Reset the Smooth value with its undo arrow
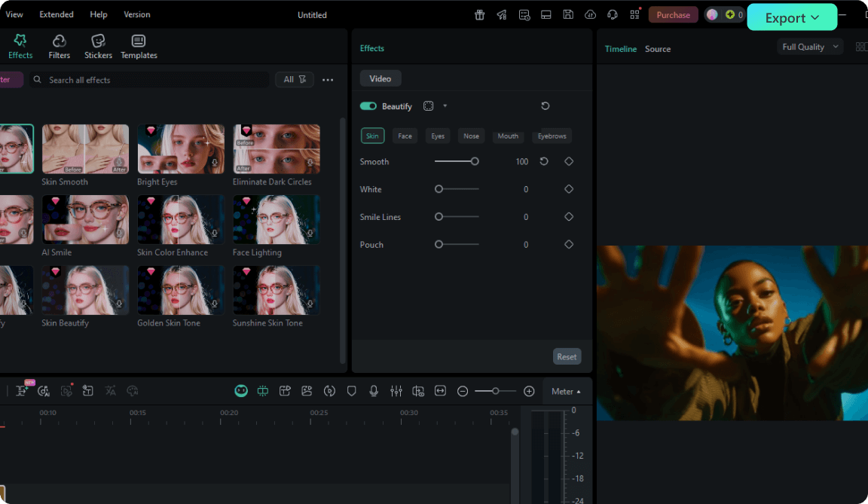Screen dimensions: 868x504 coord(544,161)
